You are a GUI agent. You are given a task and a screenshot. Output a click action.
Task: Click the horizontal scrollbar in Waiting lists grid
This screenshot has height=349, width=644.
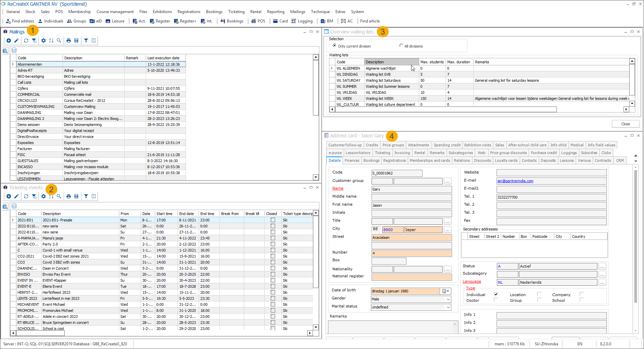(446, 110)
